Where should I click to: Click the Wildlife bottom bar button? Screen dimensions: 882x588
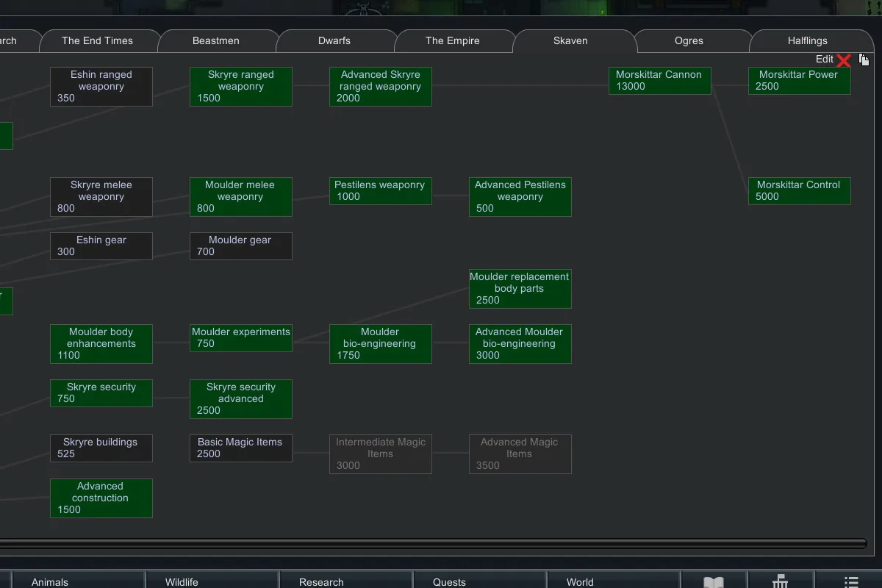pyautogui.click(x=182, y=581)
